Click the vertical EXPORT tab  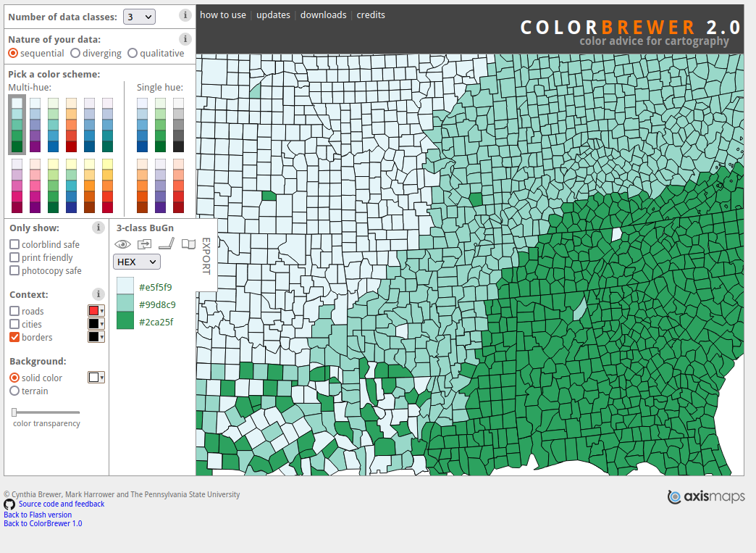coord(206,256)
